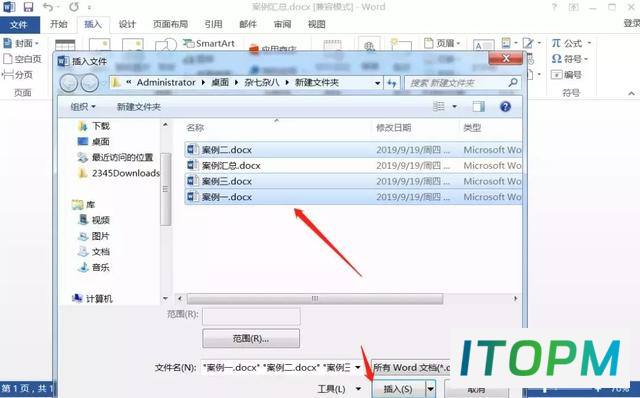Open the 组织 dropdown menu
The image size is (640, 398).
(83, 107)
